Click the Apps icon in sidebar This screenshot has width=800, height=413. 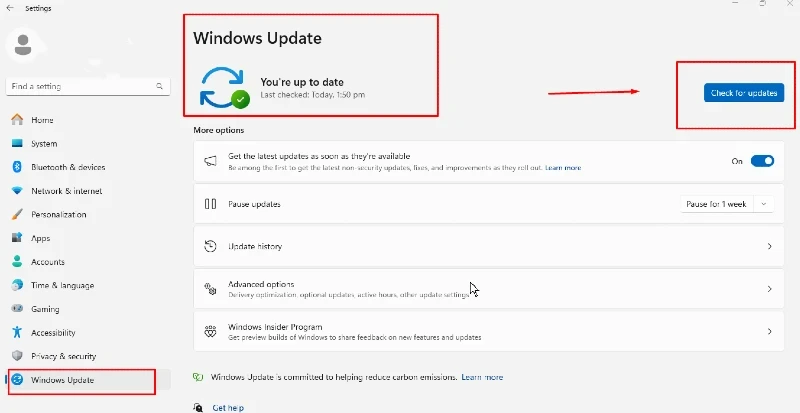(17, 238)
